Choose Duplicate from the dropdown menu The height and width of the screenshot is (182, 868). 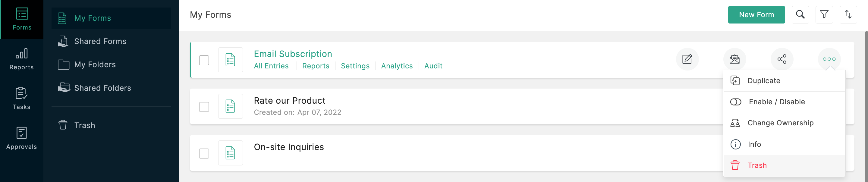pyautogui.click(x=763, y=80)
